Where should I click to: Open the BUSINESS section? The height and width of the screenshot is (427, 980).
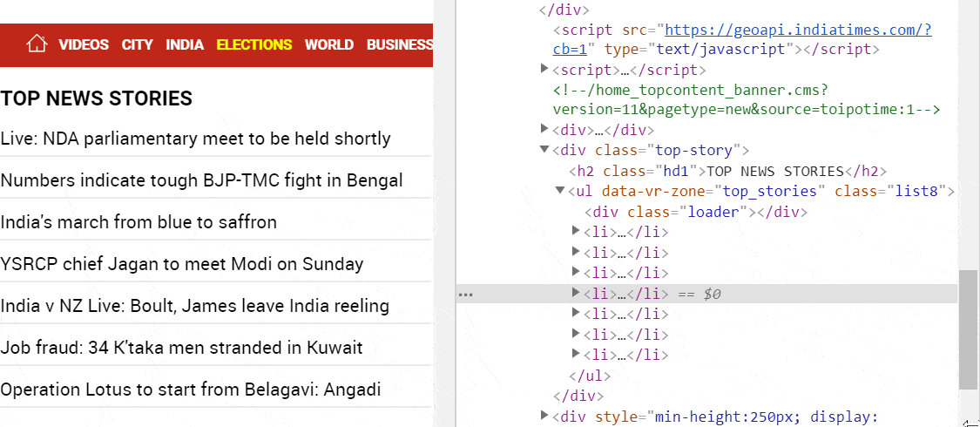click(x=400, y=44)
